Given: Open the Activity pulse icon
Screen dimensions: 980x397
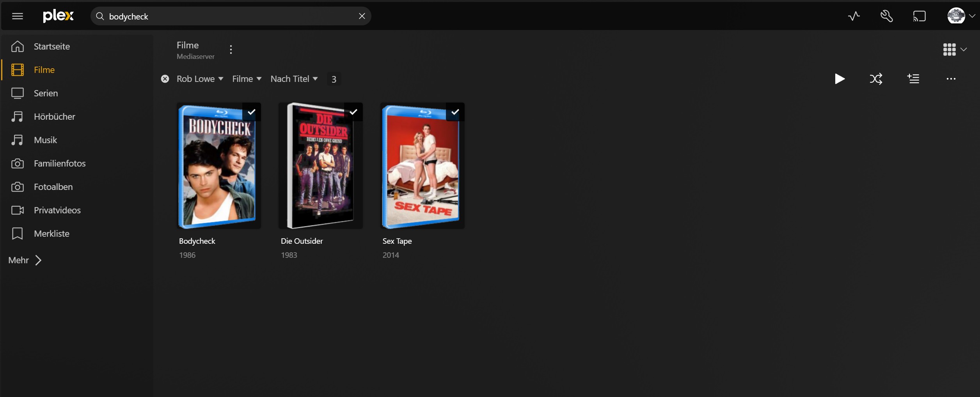Looking at the screenshot, I should [x=854, y=16].
